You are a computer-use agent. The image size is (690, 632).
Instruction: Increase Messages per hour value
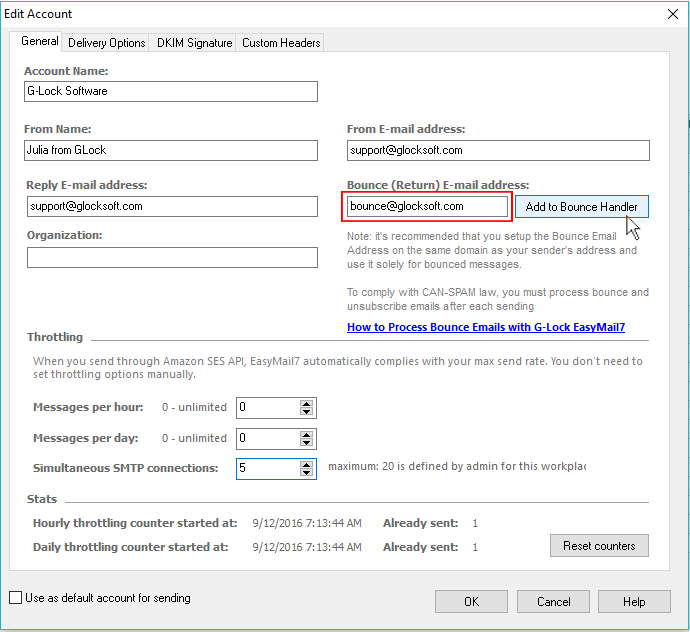click(x=306, y=404)
